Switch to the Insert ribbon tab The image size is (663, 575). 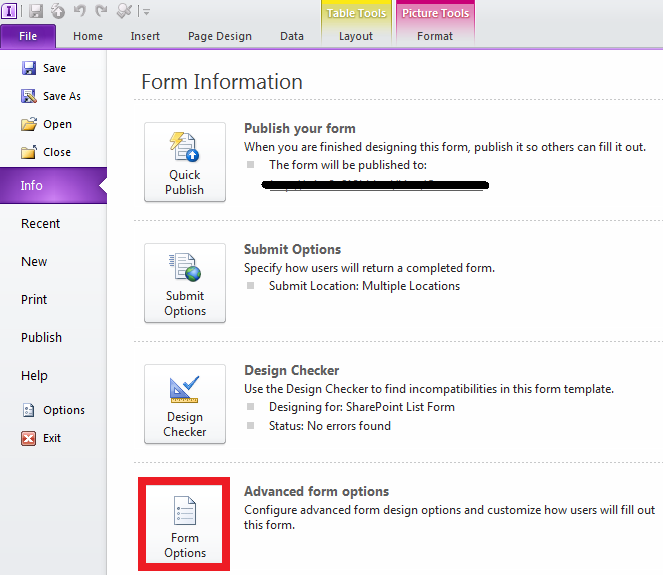click(x=145, y=36)
